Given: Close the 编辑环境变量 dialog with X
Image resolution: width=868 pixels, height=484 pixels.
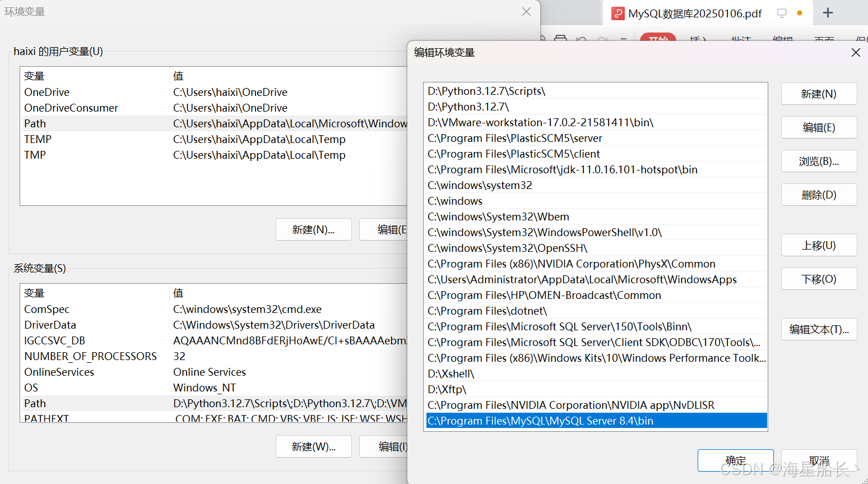Looking at the screenshot, I should [x=856, y=52].
